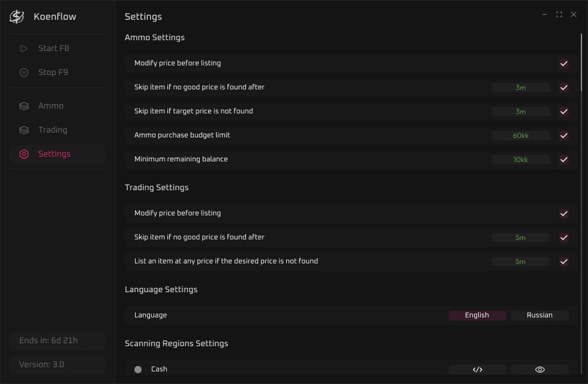
Task: Edit the 10kk minimum balance field
Action: 521,160
